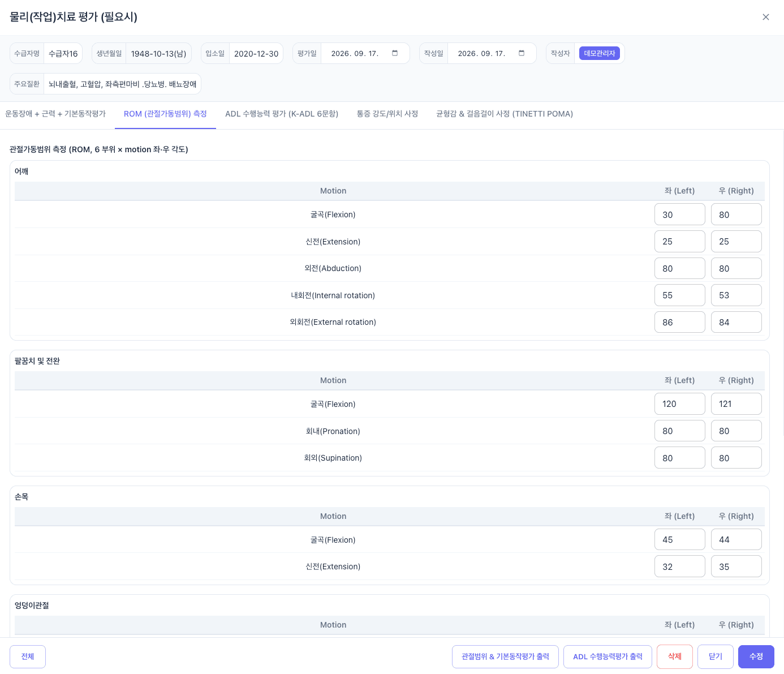Print via 관절범위 & 기본동작평가 출력 button

coord(505,656)
